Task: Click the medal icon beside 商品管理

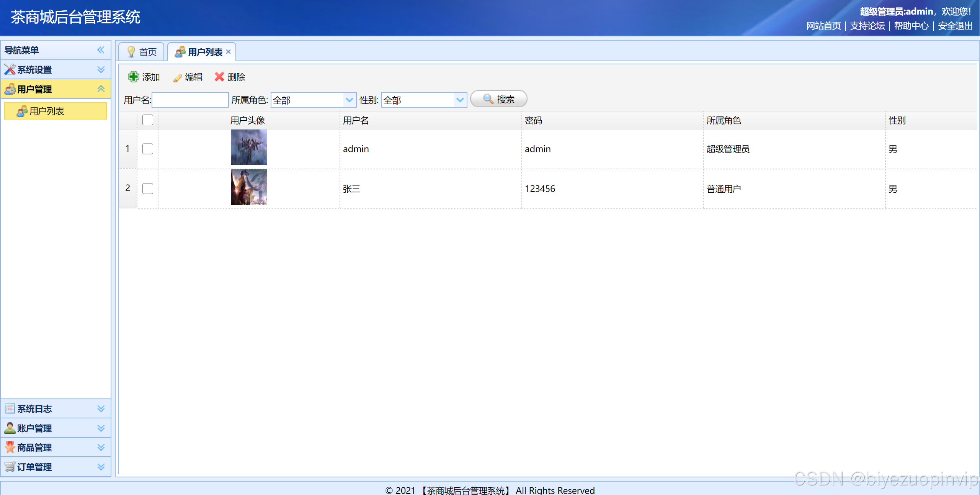Action: (10, 447)
